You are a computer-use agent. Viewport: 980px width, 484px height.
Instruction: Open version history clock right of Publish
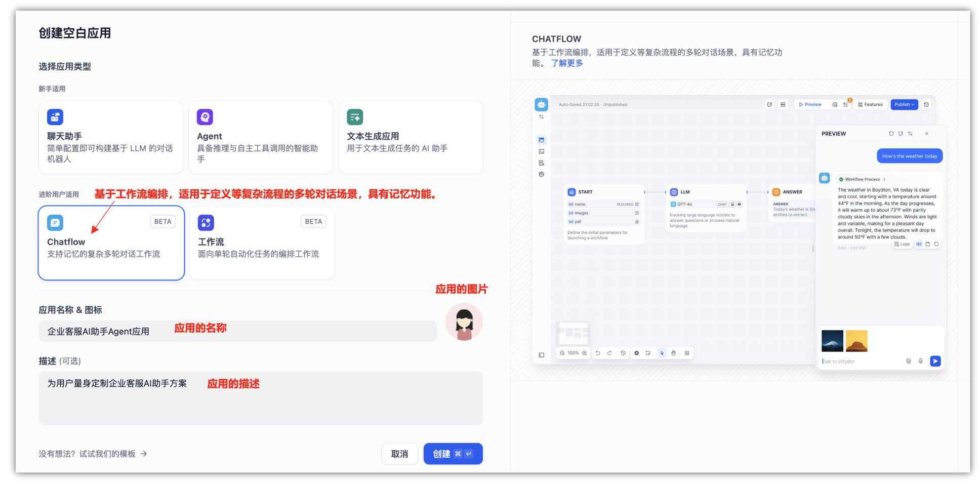926,105
